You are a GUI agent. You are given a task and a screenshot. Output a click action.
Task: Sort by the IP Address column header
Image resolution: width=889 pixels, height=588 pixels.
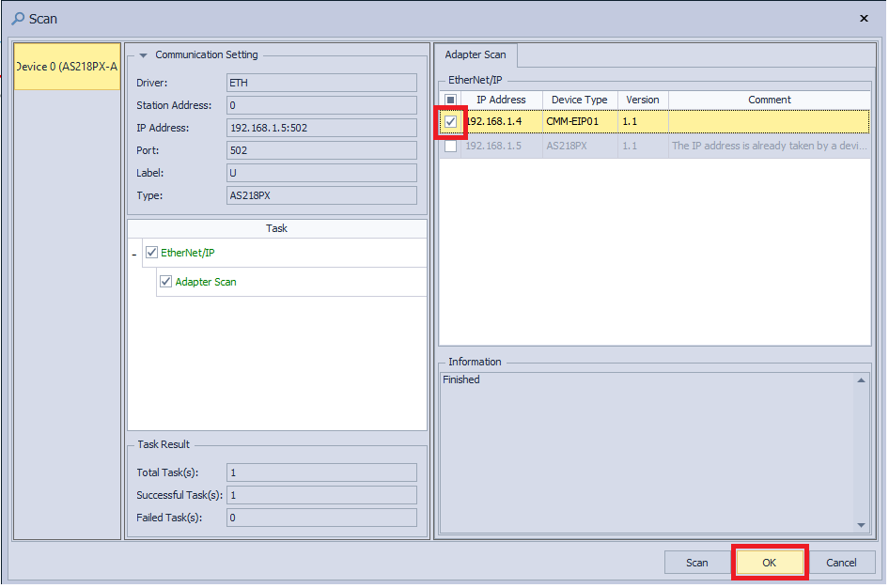[x=502, y=100]
